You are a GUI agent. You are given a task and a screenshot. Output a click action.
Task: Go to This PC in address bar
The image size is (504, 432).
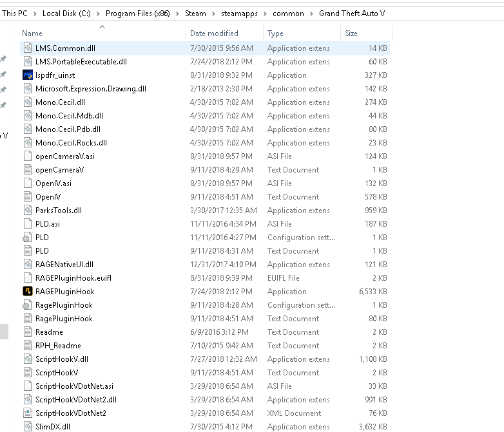click(15, 14)
